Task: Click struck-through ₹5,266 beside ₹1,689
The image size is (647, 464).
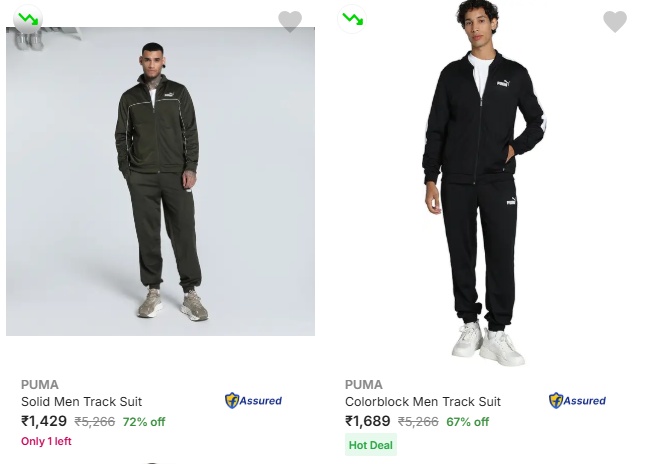Action: [418, 422]
